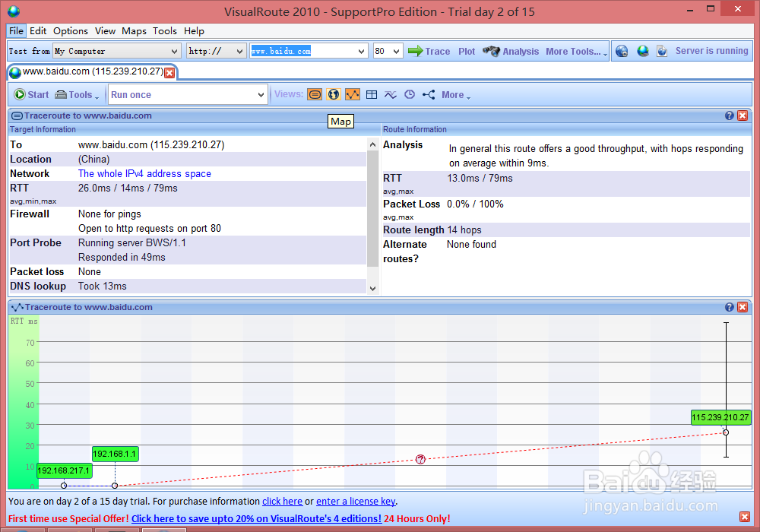Open help for Traceroute graph panel
This screenshot has height=532, width=760.
(x=729, y=307)
